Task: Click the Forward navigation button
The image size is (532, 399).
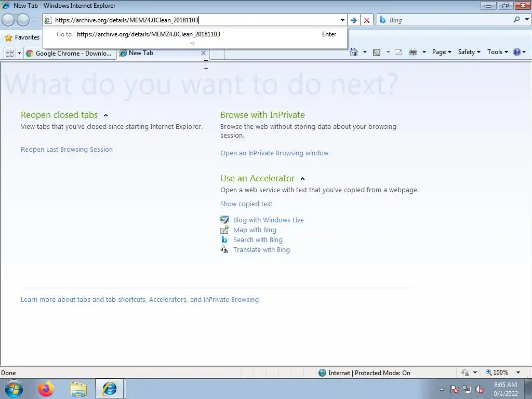Action: (x=23, y=20)
